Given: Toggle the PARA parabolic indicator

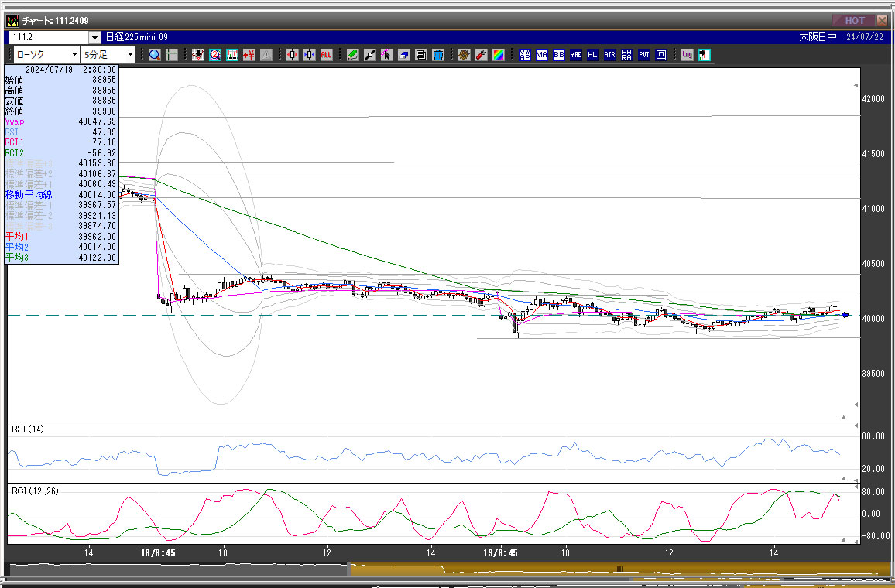Looking at the screenshot, I should click(626, 55).
